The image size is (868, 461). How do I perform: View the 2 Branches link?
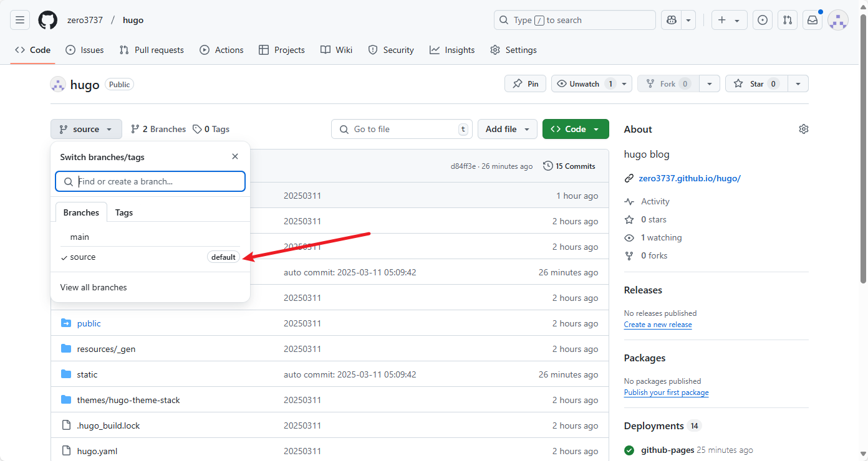[158, 129]
